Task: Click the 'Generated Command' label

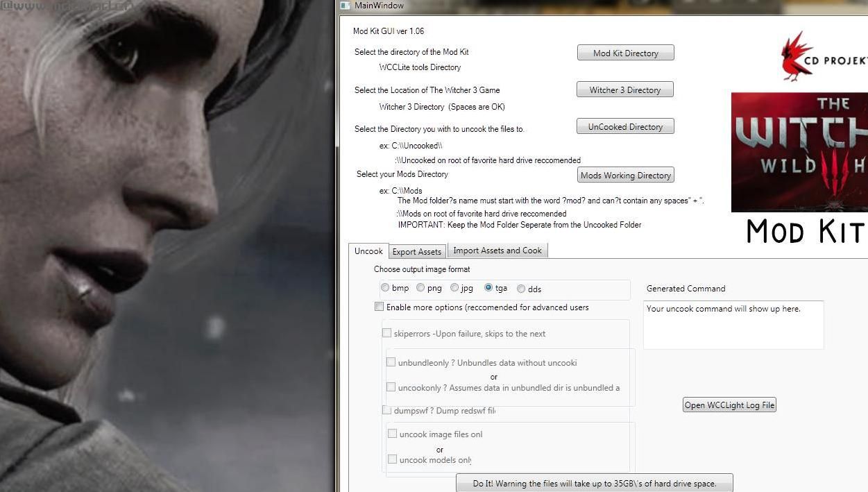Action: pos(686,289)
